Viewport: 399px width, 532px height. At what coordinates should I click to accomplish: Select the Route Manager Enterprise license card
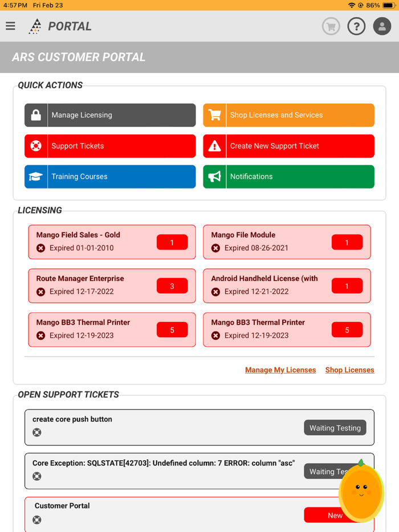pyautogui.click(x=112, y=286)
